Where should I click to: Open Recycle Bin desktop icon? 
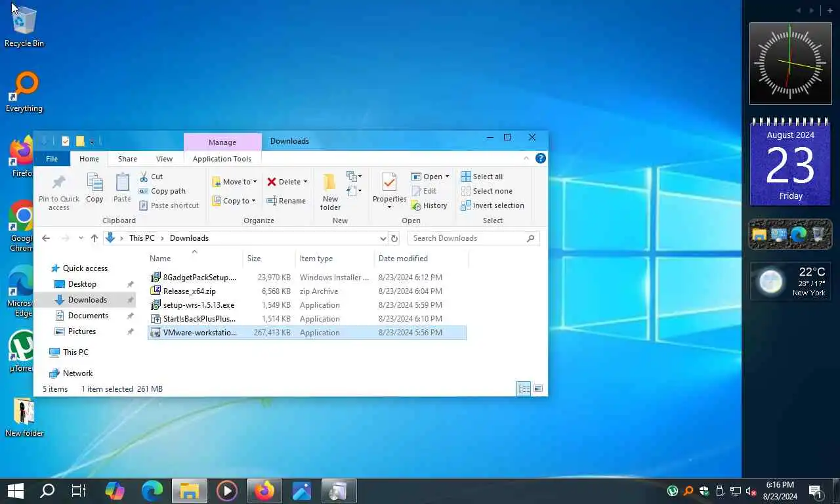[24, 26]
